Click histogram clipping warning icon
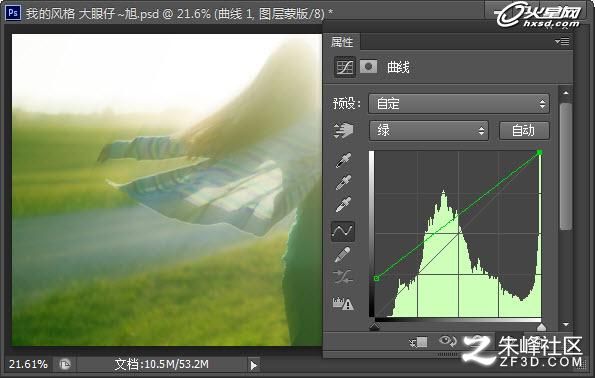This screenshot has width=595, height=378. pyautogui.click(x=343, y=303)
